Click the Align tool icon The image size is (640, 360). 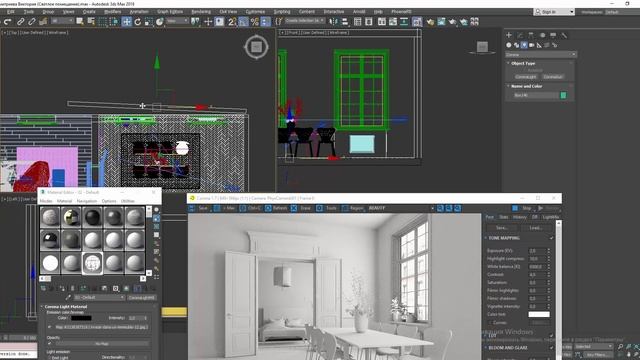point(345,22)
